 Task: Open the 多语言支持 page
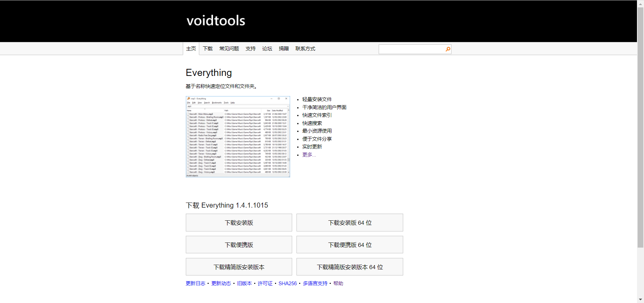[315, 283]
